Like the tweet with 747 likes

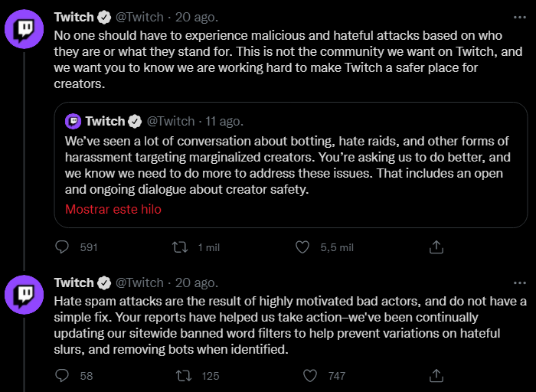click(x=309, y=375)
